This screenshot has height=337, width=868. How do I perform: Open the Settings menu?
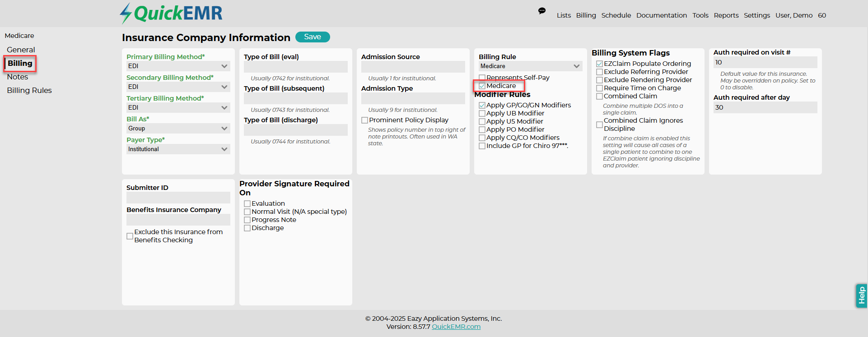pos(756,15)
